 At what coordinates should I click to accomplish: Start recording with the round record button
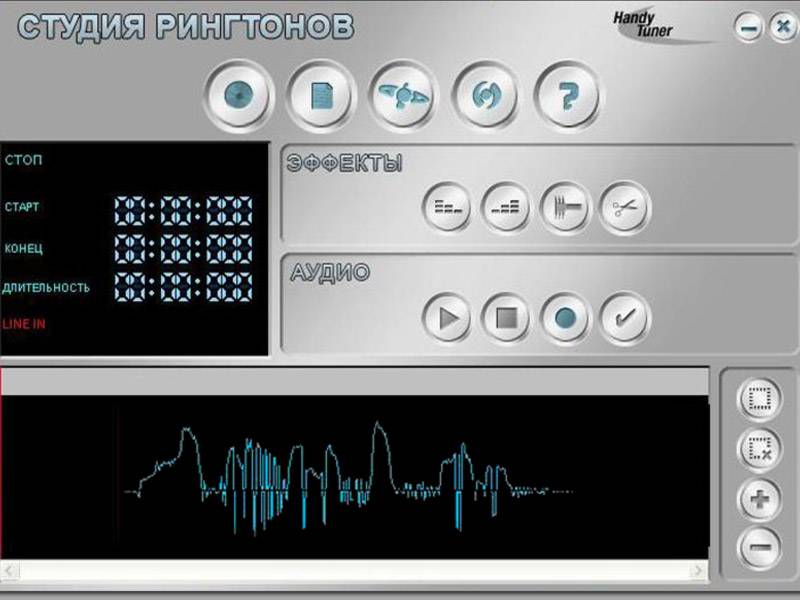click(565, 319)
